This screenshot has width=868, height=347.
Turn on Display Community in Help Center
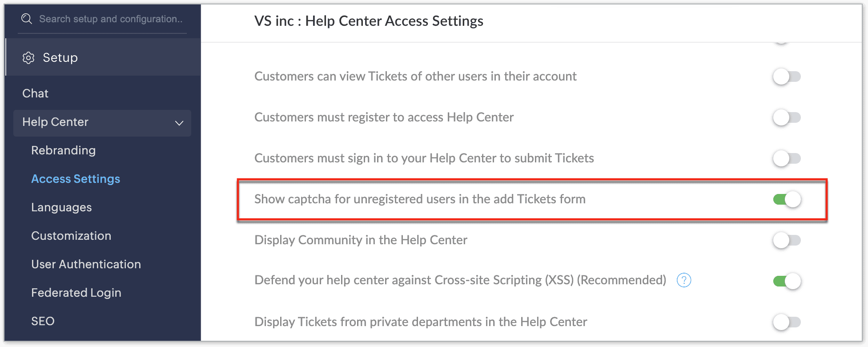pyautogui.click(x=786, y=240)
